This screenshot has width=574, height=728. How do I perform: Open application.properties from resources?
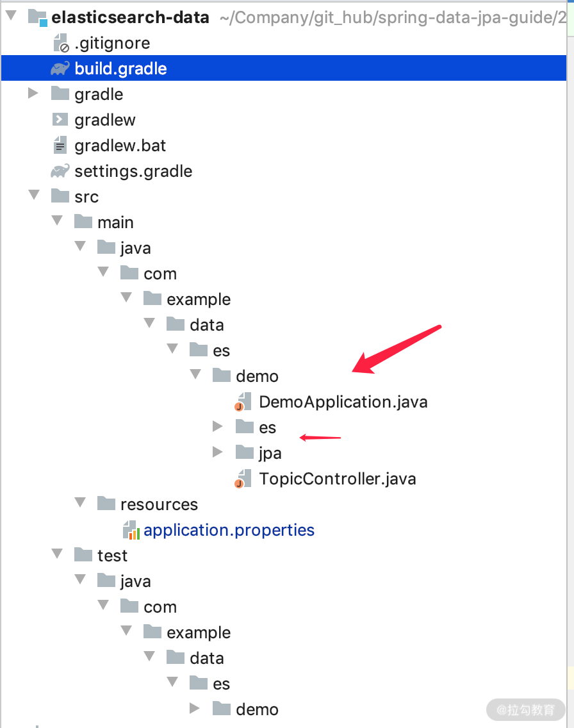point(229,530)
